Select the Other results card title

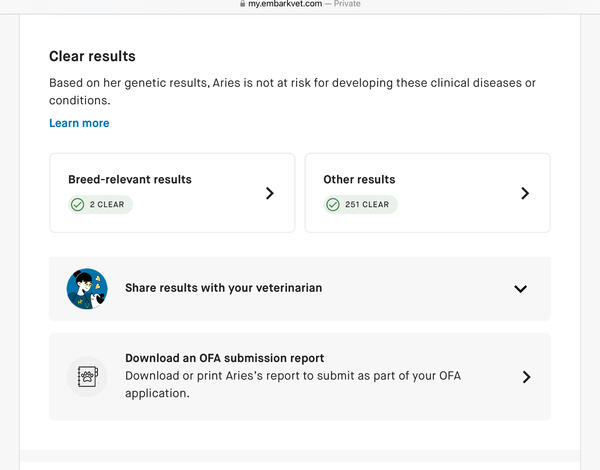click(359, 180)
